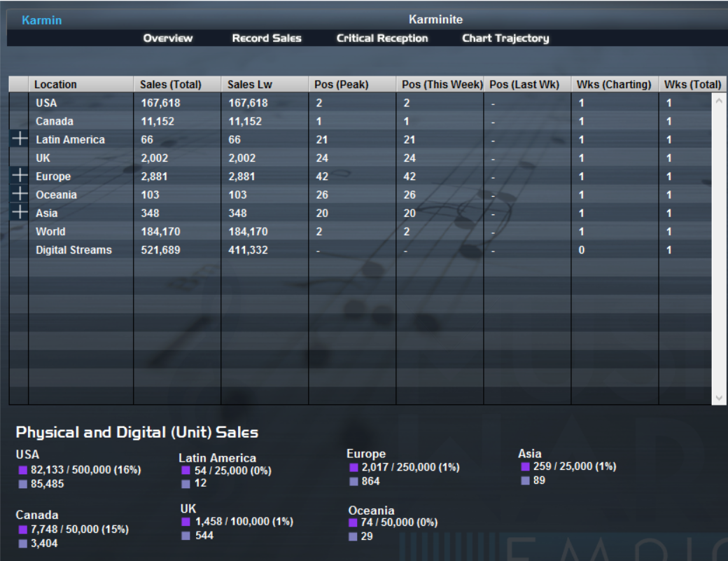
Task: Click Oceania location name in table
Action: pos(56,195)
